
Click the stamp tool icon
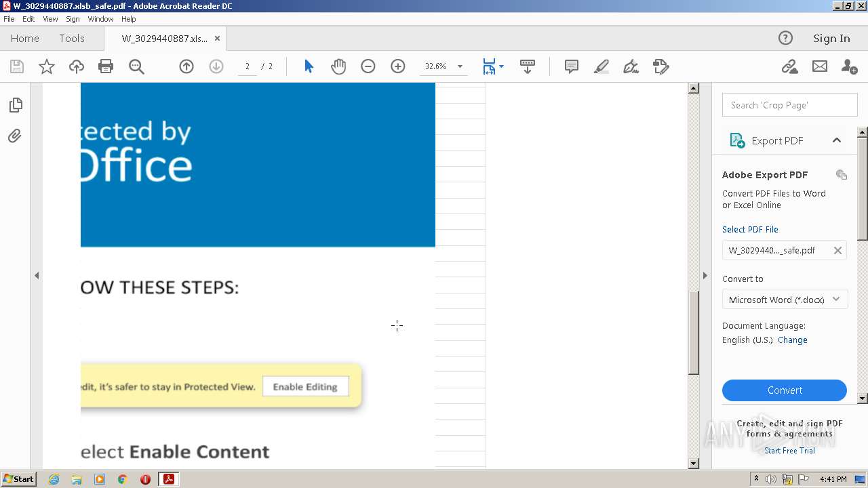[x=661, y=66]
